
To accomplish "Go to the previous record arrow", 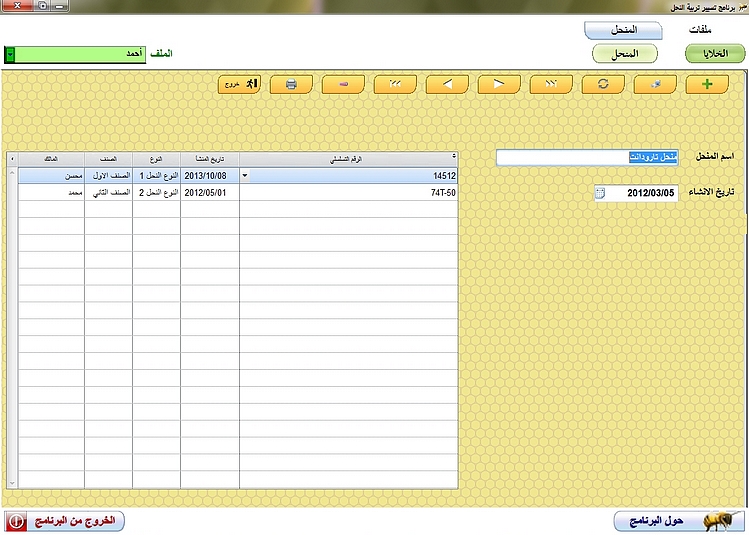I will click(447, 84).
